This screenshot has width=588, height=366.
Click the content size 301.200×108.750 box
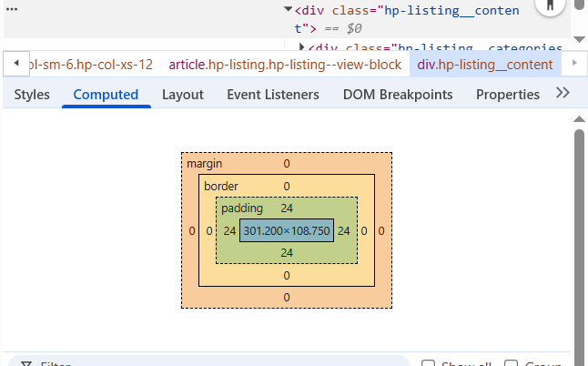coord(287,231)
